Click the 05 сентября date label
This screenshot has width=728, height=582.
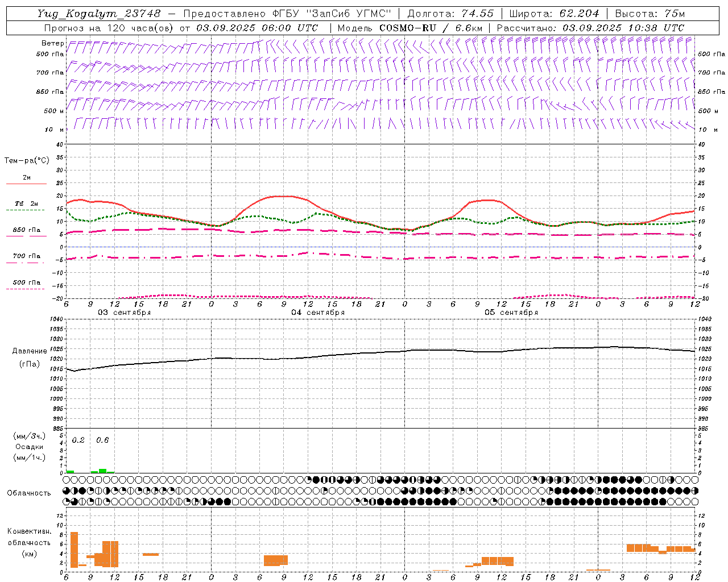point(511,313)
